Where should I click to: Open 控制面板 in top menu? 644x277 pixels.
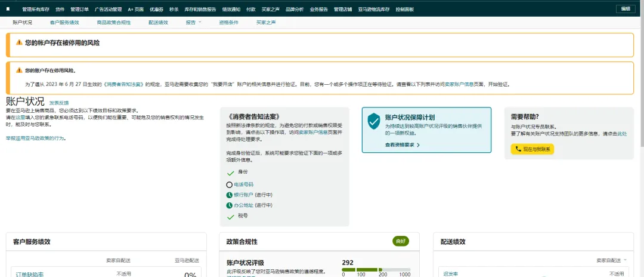(404, 9)
